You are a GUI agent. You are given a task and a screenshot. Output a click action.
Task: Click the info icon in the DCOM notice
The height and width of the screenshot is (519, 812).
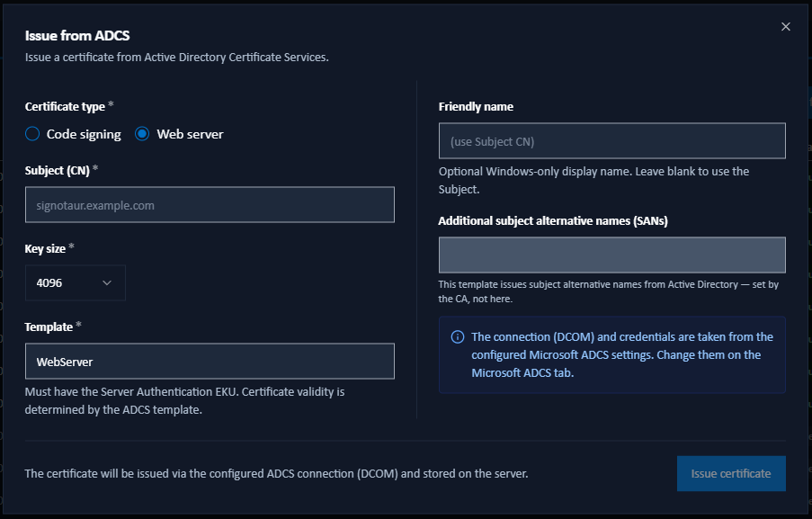458,336
